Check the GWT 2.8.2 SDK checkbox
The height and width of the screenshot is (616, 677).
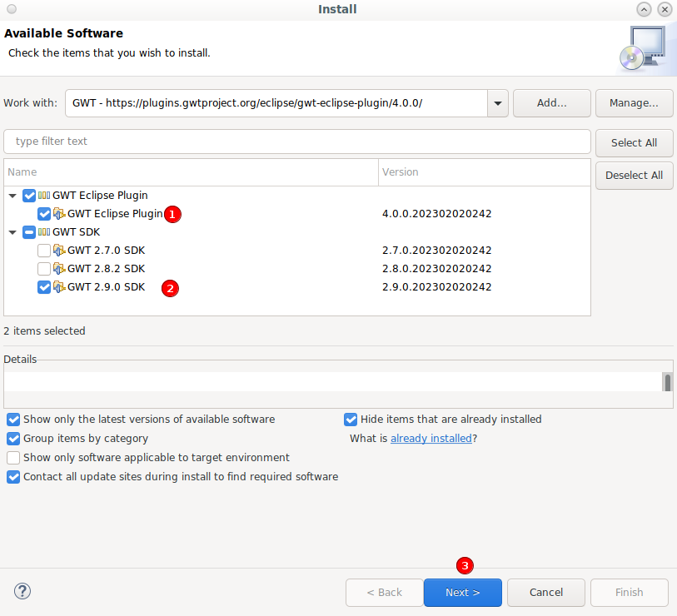click(x=44, y=269)
